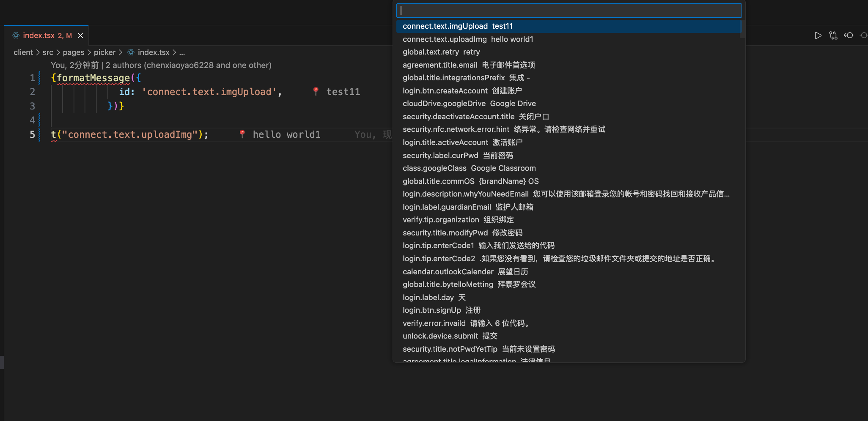This screenshot has width=868, height=421.
Task: Click the React icon in the breadcrumb path
Action: click(132, 52)
